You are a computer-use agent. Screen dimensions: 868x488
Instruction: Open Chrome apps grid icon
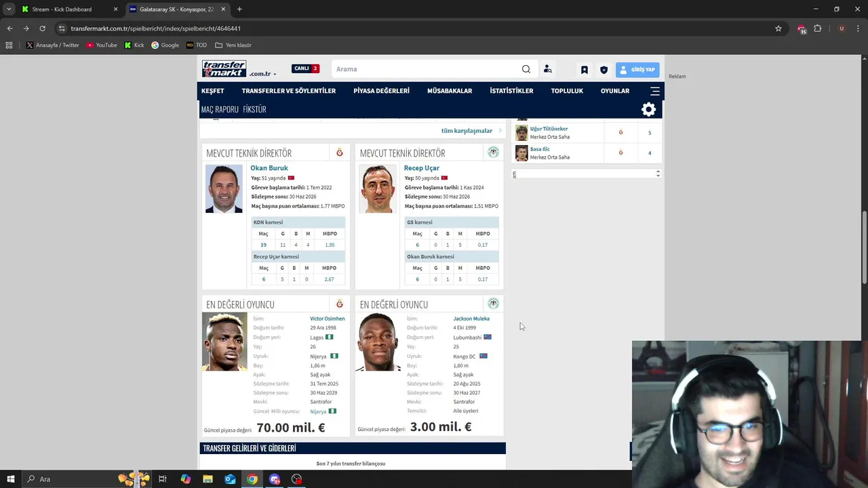coord(9,45)
